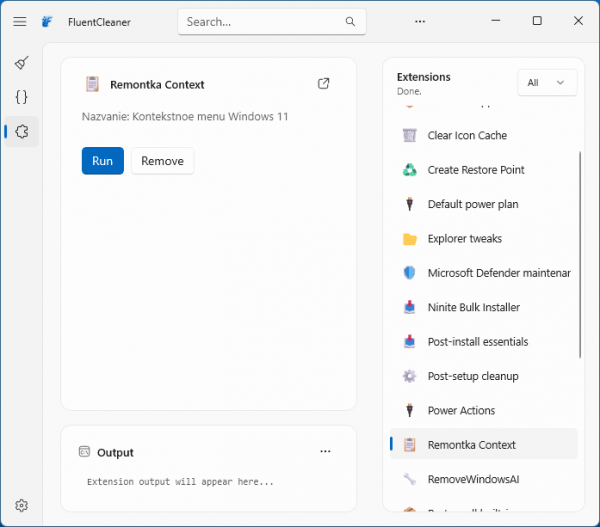Open the title bar more options ellipsis
The height and width of the screenshot is (527, 600).
[420, 21]
